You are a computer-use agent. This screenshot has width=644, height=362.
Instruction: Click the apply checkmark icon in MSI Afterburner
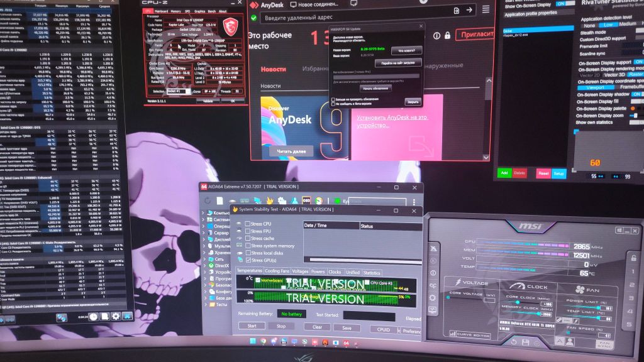(537, 343)
